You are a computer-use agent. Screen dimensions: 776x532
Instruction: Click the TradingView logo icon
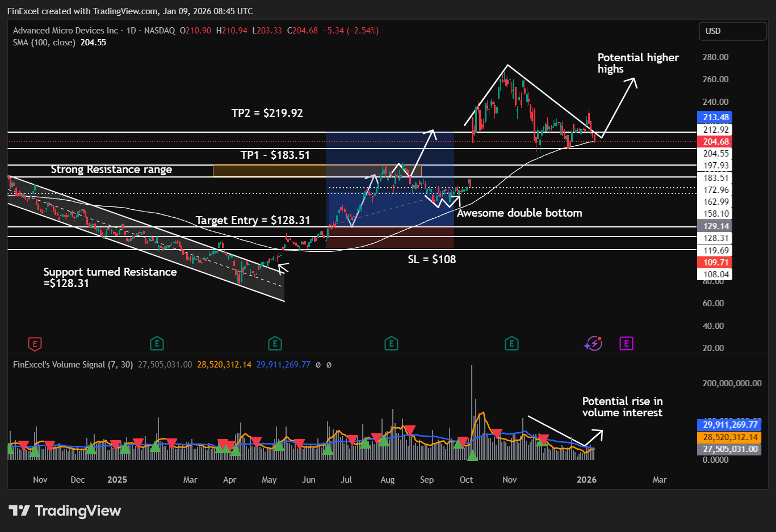(19, 511)
